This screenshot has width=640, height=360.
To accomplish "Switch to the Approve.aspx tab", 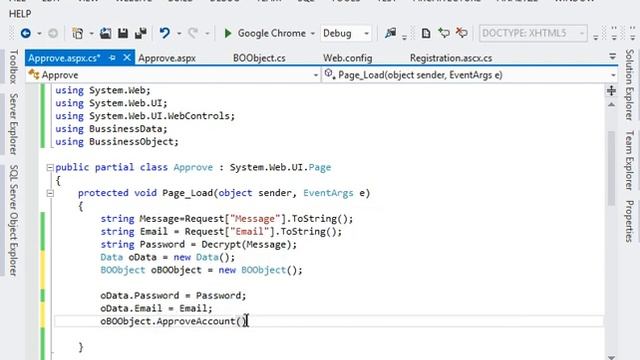I will pyautogui.click(x=167, y=58).
